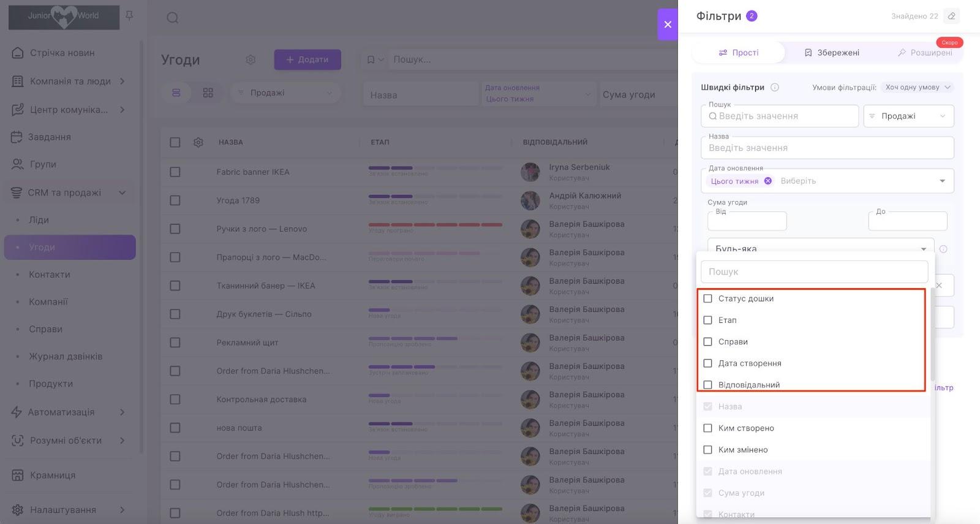Close the filters panel with X
Screen dimensions: 980x524
(668, 25)
